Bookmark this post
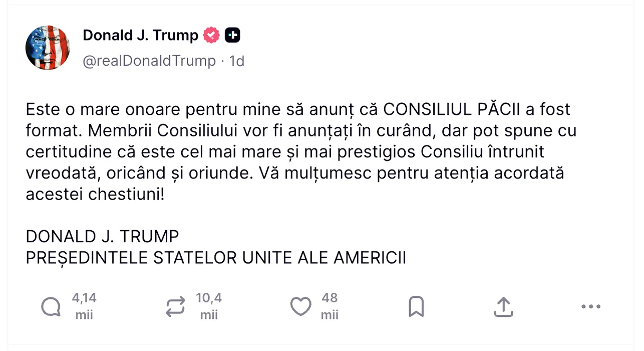644x351 pixels. (416, 306)
